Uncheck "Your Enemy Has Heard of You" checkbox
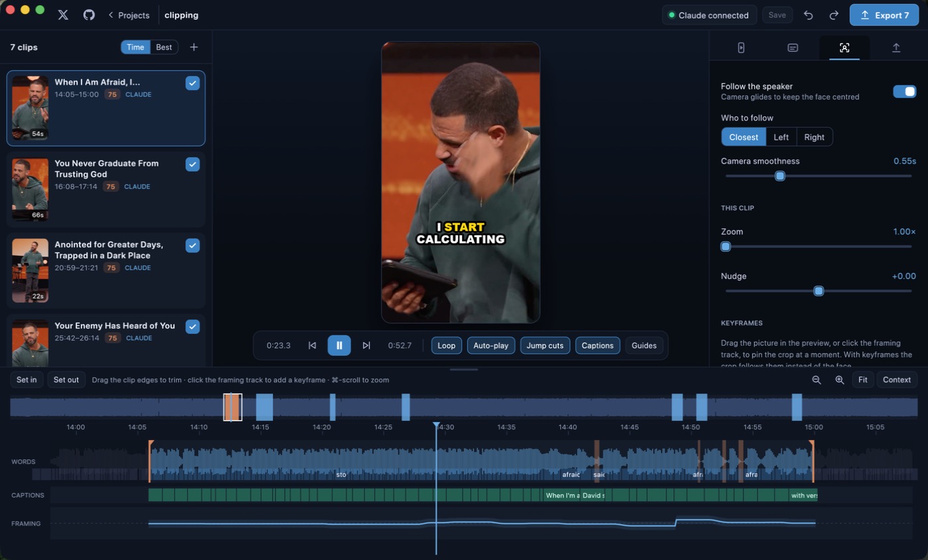 click(x=192, y=327)
